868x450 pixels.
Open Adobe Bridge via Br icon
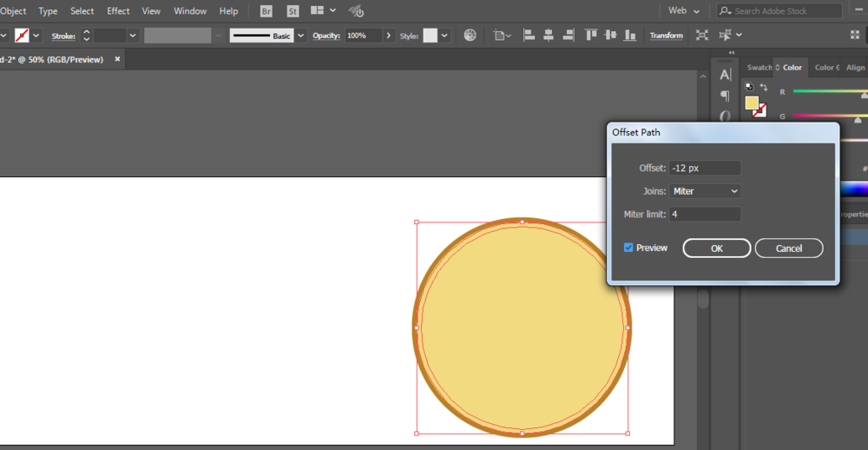pyautogui.click(x=266, y=11)
